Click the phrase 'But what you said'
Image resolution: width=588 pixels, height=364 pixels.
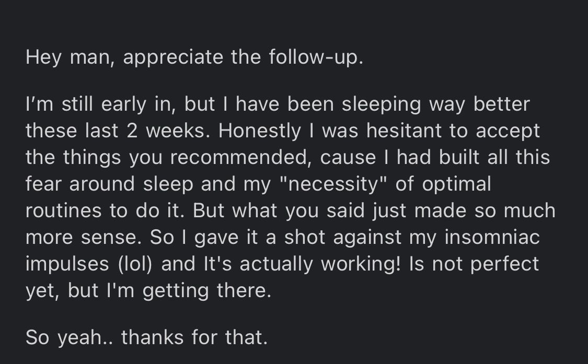click(x=279, y=211)
